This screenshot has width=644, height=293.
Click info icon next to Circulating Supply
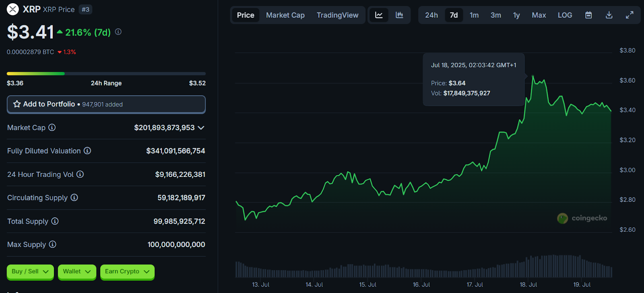(x=74, y=197)
